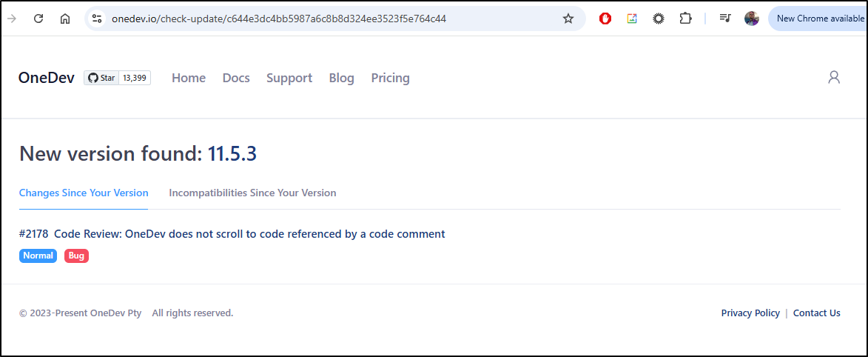This screenshot has height=357, width=868.
Task: Switch to Incompatibilities Since Your Version tab
Action: pyautogui.click(x=252, y=193)
